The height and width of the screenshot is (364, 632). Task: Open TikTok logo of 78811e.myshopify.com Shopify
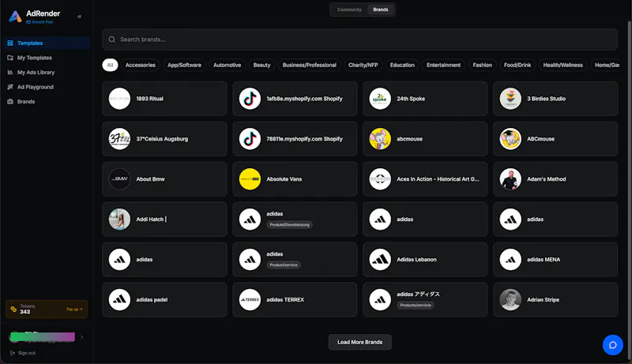pos(250,139)
